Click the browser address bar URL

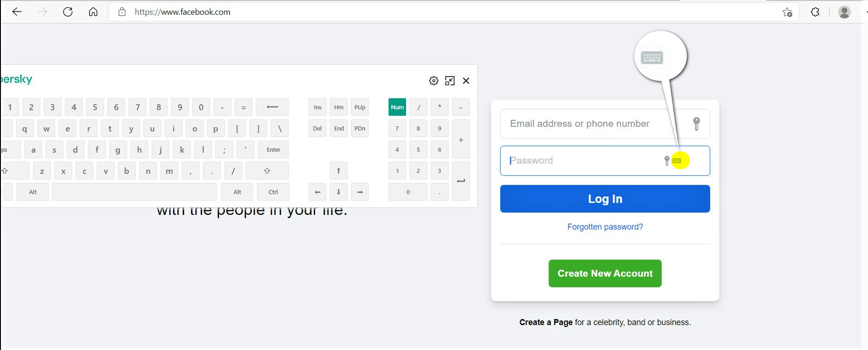tap(182, 12)
